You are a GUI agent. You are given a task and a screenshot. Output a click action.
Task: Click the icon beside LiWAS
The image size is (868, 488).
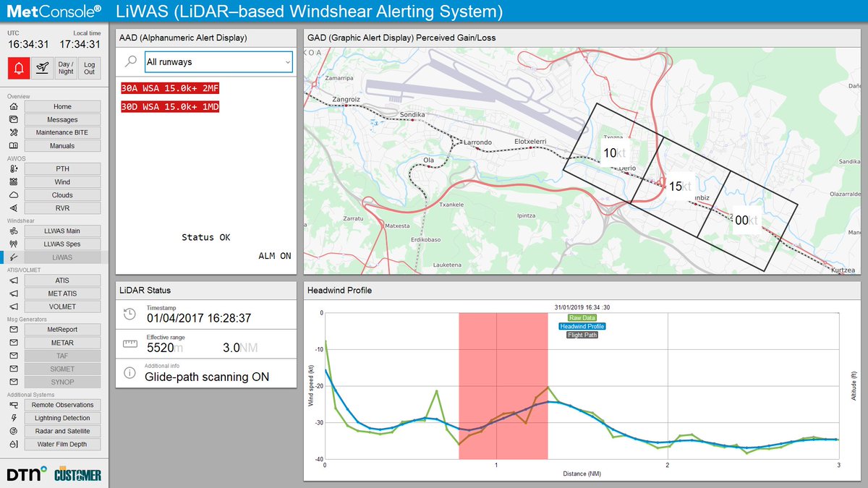(13, 257)
